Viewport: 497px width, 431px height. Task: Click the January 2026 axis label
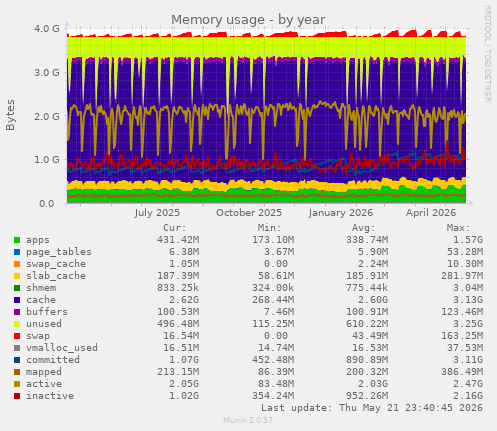(x=340, y=213)
